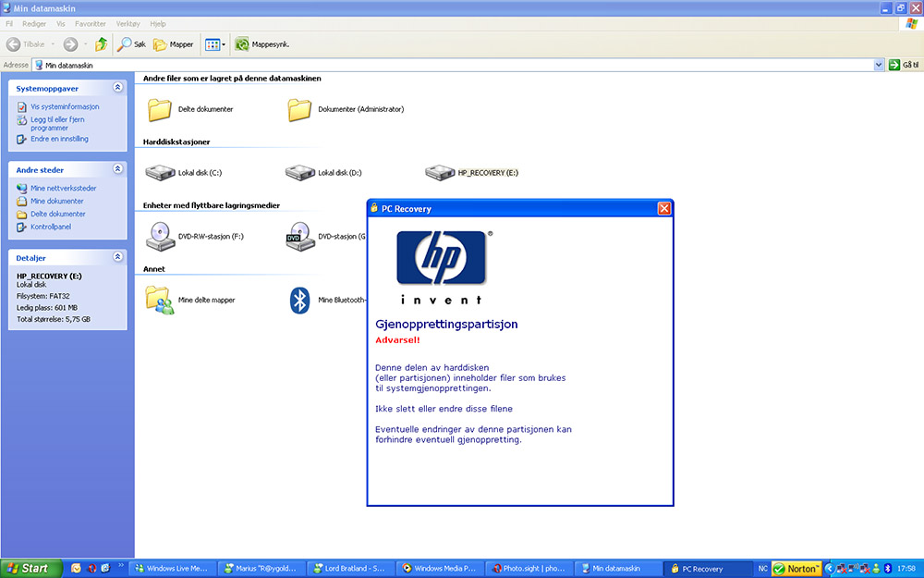Select the Mine delte mapper icon

(160, 301)
